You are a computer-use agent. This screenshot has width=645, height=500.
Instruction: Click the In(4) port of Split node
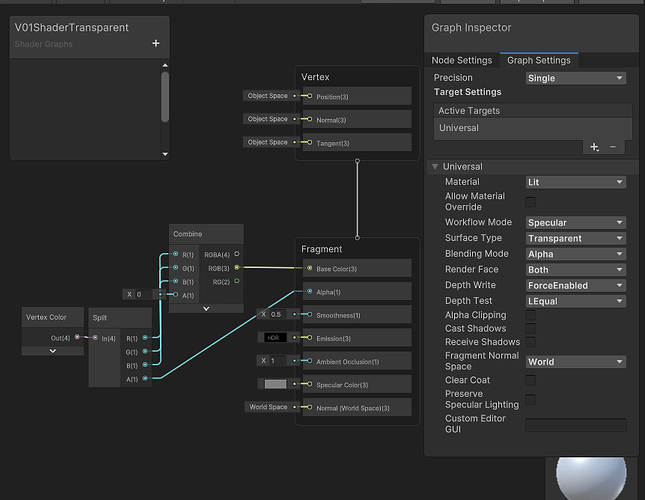(95, 338)
